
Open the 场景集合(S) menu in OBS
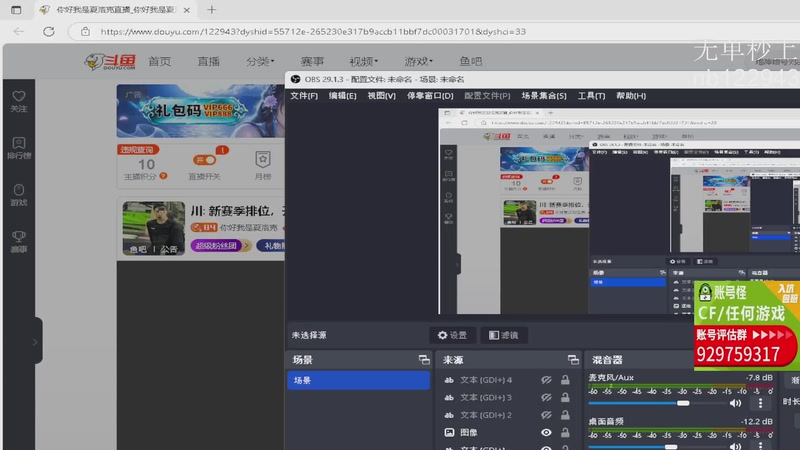click(x=544, y=96)
